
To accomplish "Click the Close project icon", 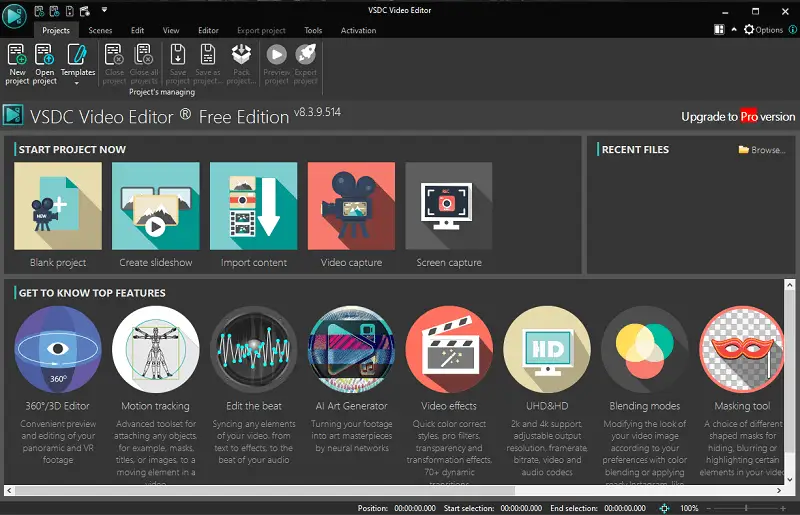I will coord(114,55).
